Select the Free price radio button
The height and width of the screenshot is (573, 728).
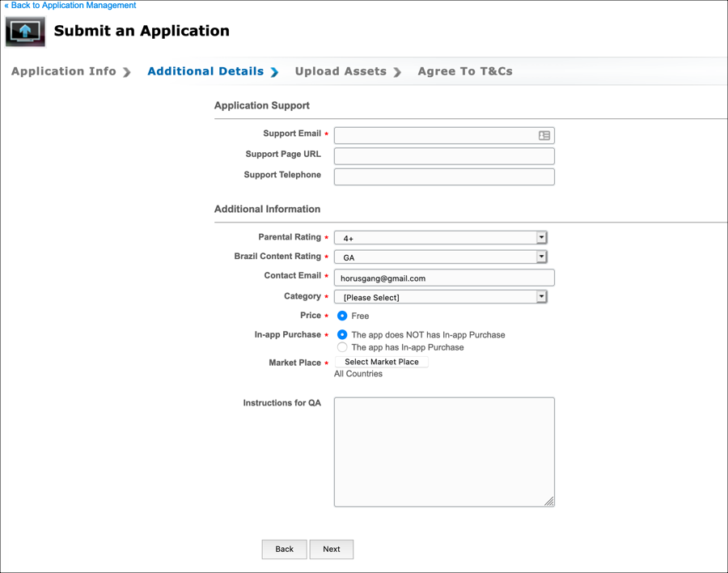(x=342, y=316)
